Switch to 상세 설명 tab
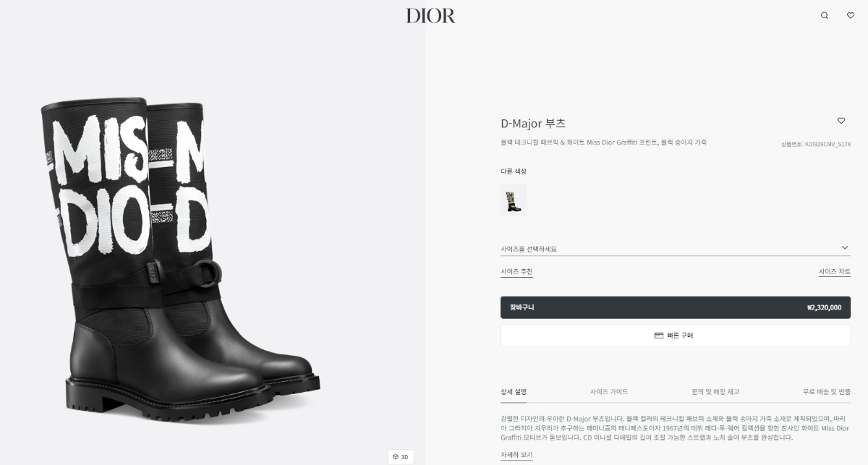Image resolution: width=868 pixels, height=465 pixels. pos(514,392)
